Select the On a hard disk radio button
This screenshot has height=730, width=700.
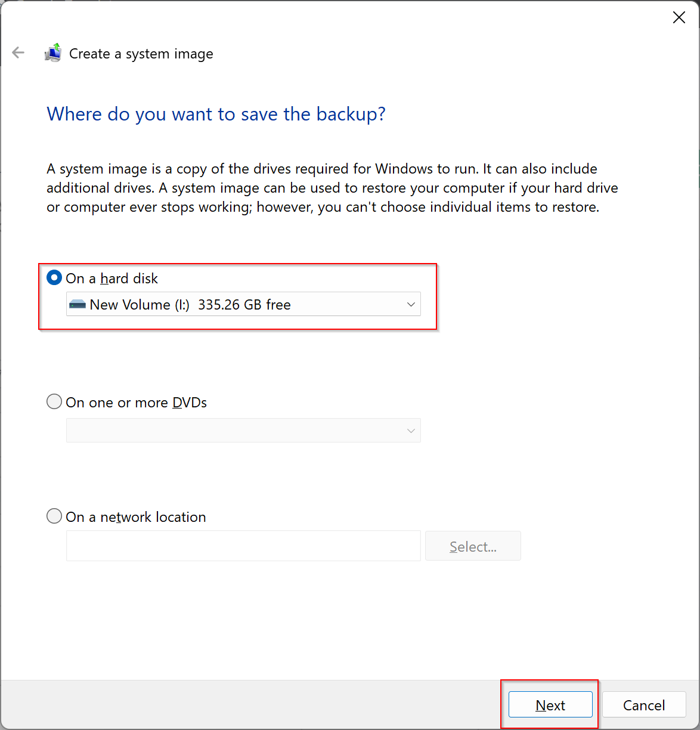[54, 278]
